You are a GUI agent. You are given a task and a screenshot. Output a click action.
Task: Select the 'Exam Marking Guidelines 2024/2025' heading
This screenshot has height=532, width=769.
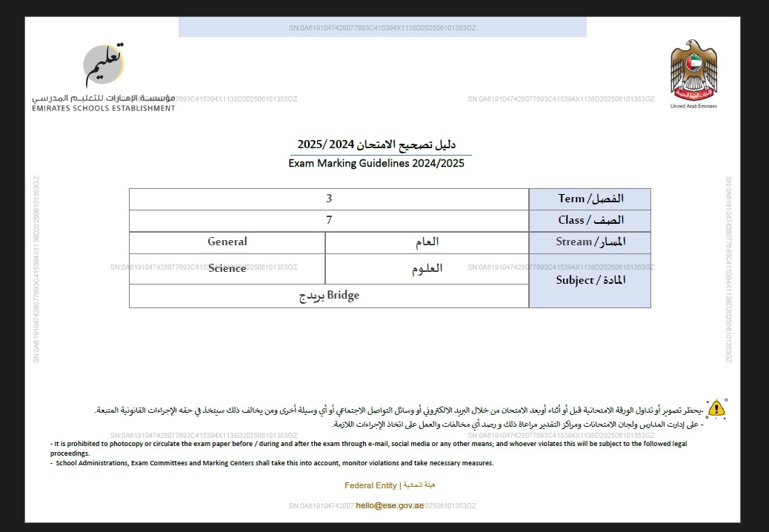click(x=376, y=163)
